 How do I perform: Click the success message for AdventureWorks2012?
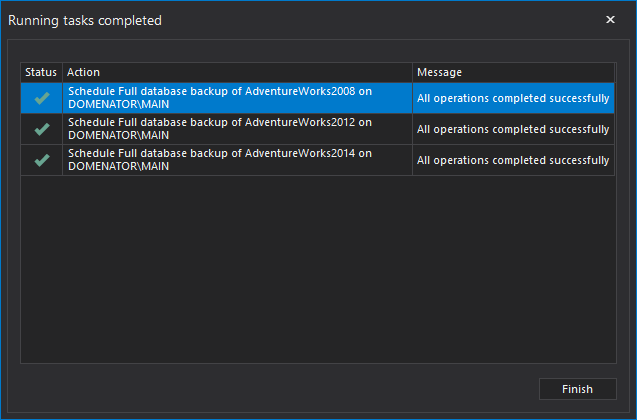coord(513,129)
